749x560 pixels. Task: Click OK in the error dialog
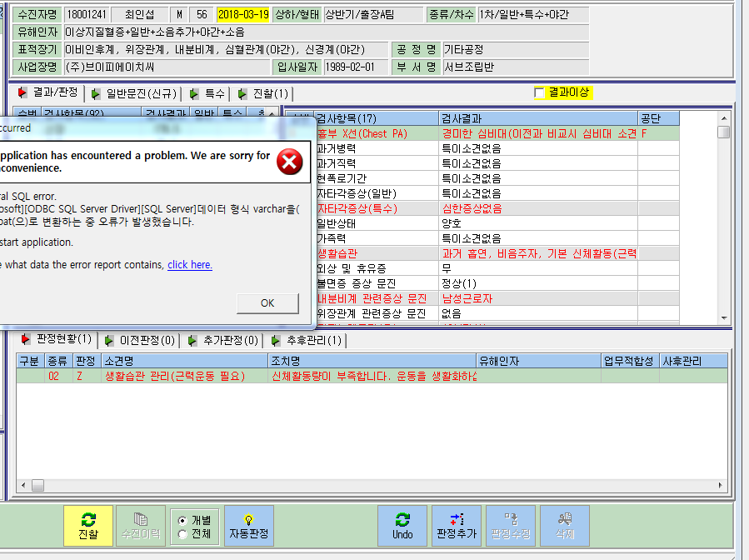(x=267, y=303)
